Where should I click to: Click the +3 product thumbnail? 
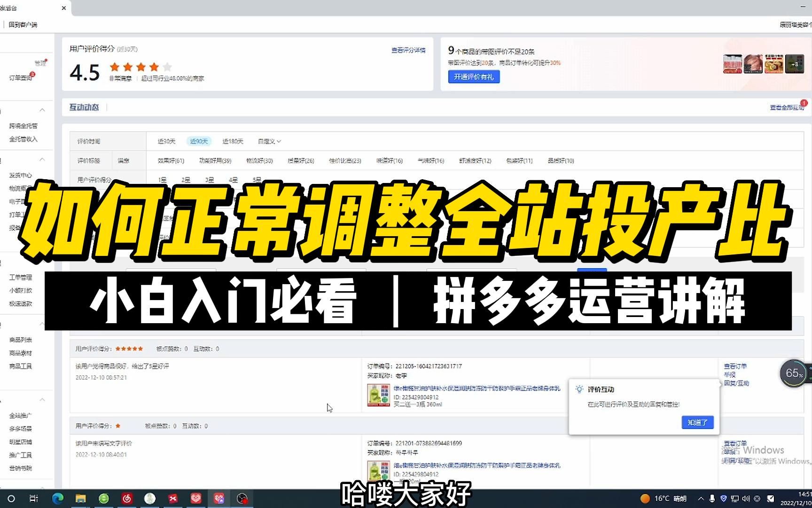point(795,64)
